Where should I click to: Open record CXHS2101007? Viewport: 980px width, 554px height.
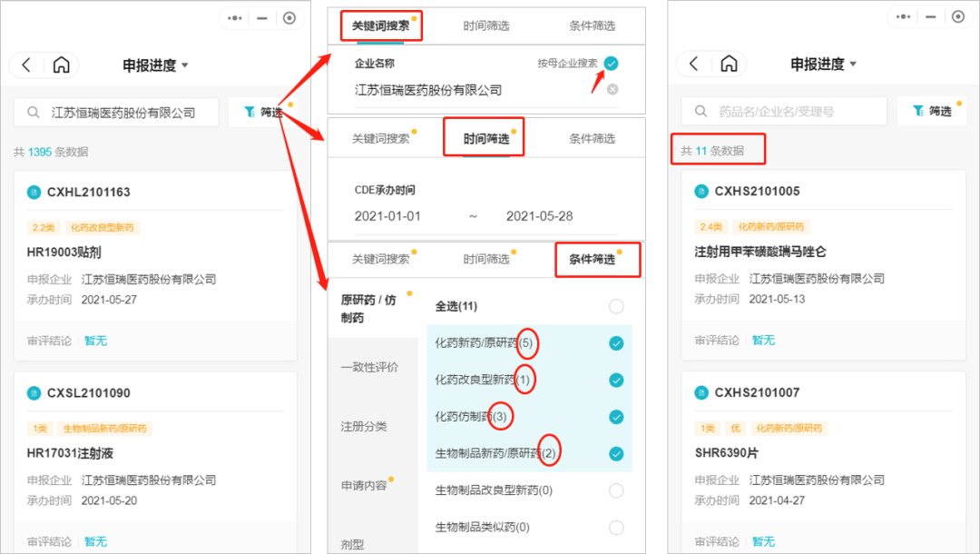pyautogui.click(x=757, y=392)
